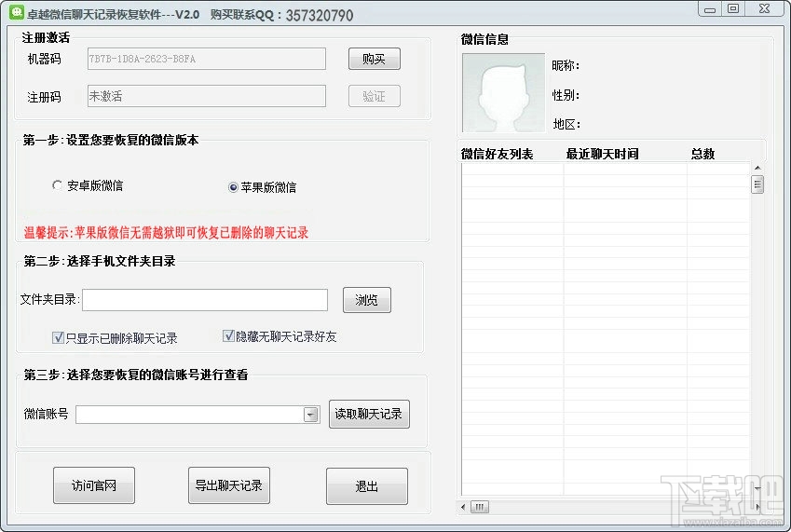Click the 购买 purchase button
Viewport: 791px width, 532px height.
[x=374, y=59]
